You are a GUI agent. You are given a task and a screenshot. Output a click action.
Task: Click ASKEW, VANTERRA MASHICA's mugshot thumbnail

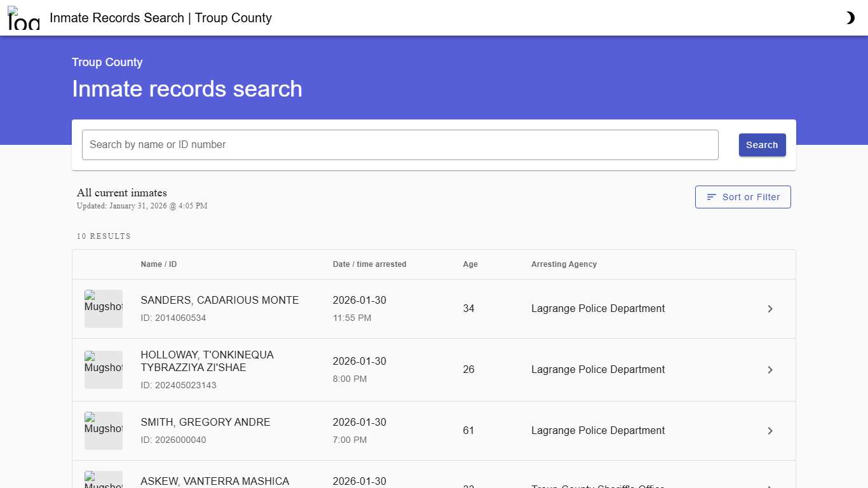click(103, 481)
